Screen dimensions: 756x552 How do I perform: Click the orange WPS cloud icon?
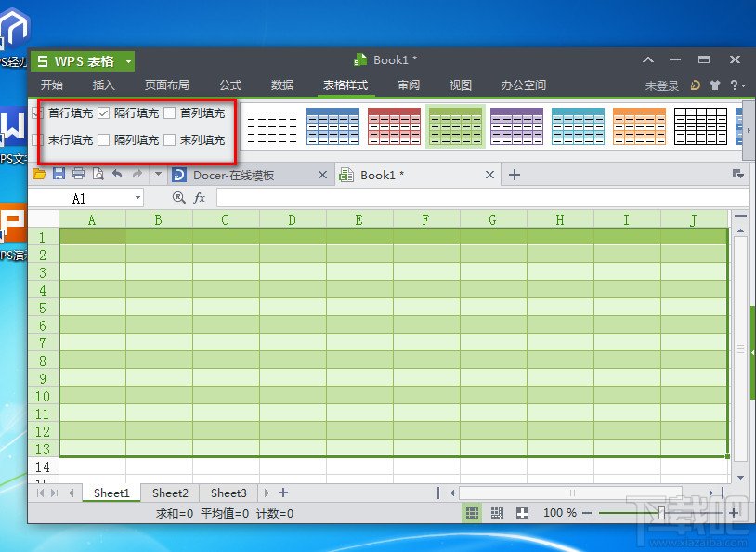[695, 85]
